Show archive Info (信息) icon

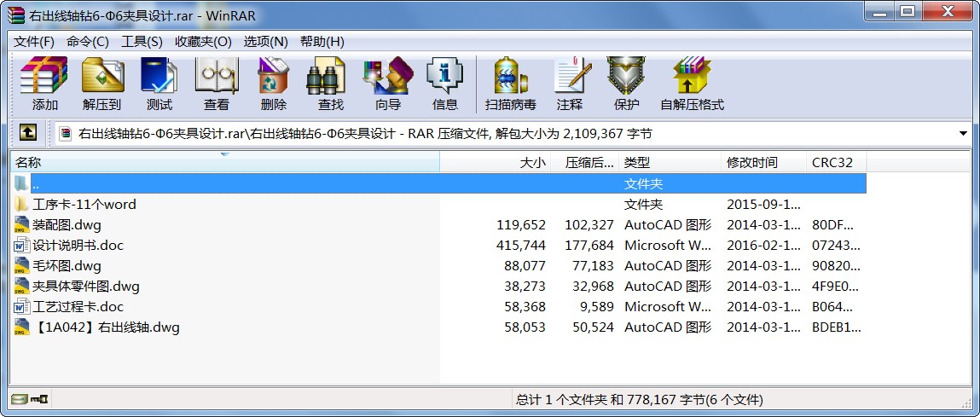(x=445, y=84)
